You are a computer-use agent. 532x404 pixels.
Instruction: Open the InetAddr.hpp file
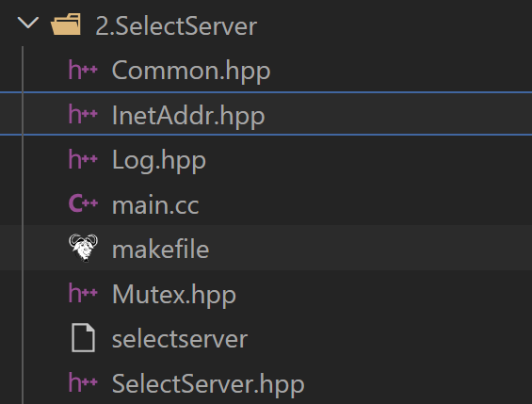pyautogui.click(x=188, y=117)
